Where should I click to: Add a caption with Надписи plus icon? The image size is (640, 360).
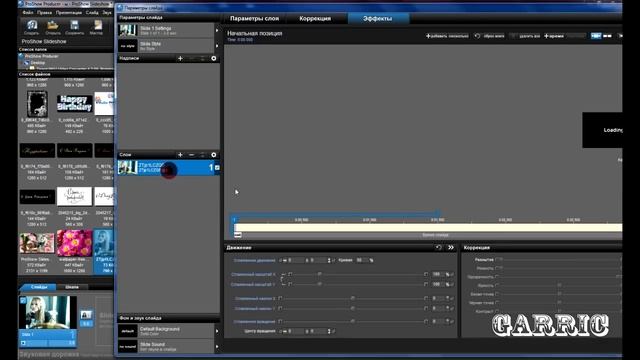point(180,58)
